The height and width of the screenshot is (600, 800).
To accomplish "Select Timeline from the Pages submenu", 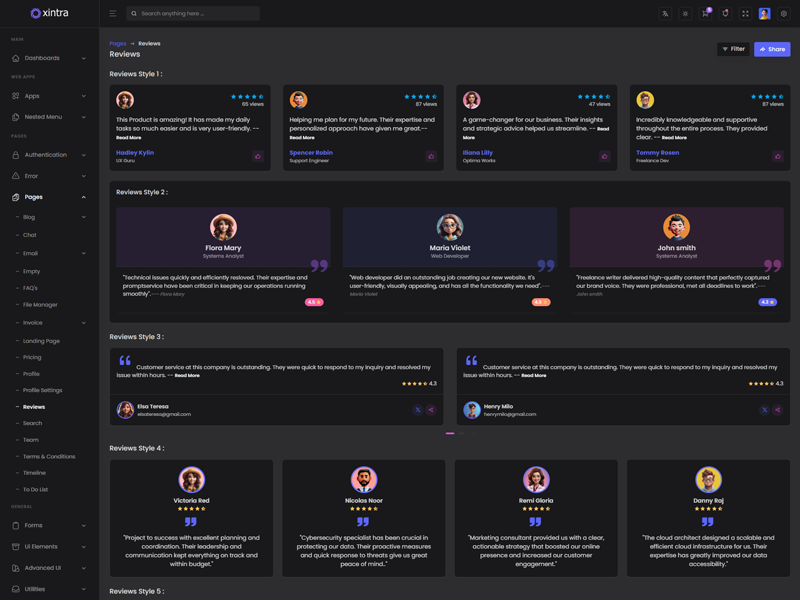I will pos(35,473).
